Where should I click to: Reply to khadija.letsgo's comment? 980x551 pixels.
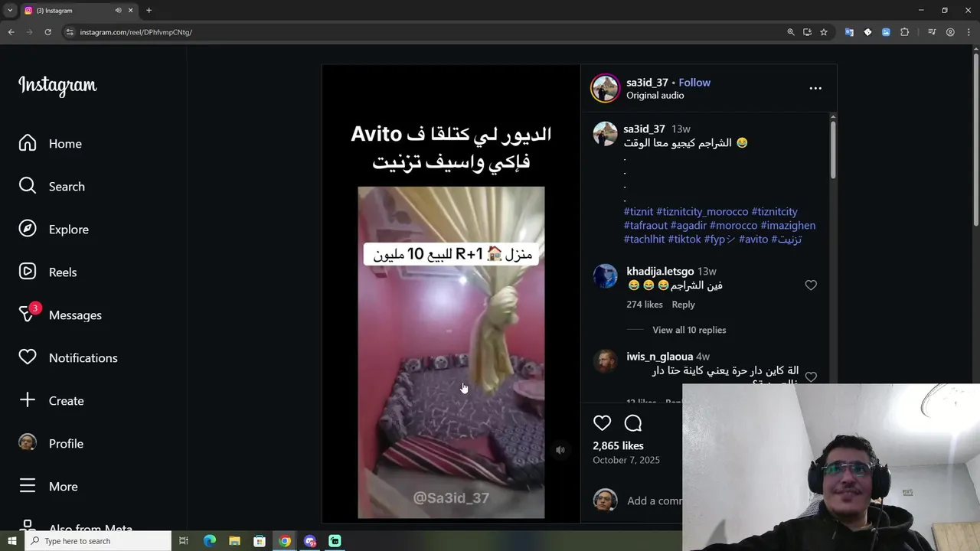(684, 305)
